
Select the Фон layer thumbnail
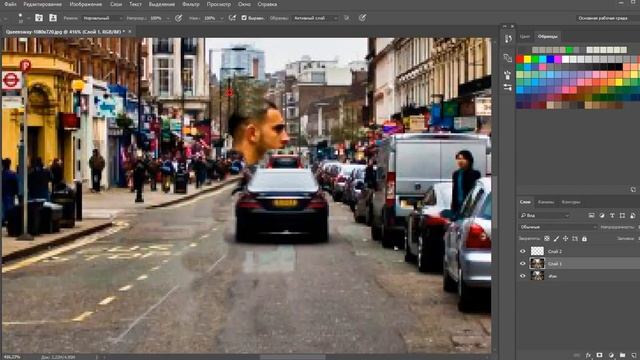pos(537,276)
